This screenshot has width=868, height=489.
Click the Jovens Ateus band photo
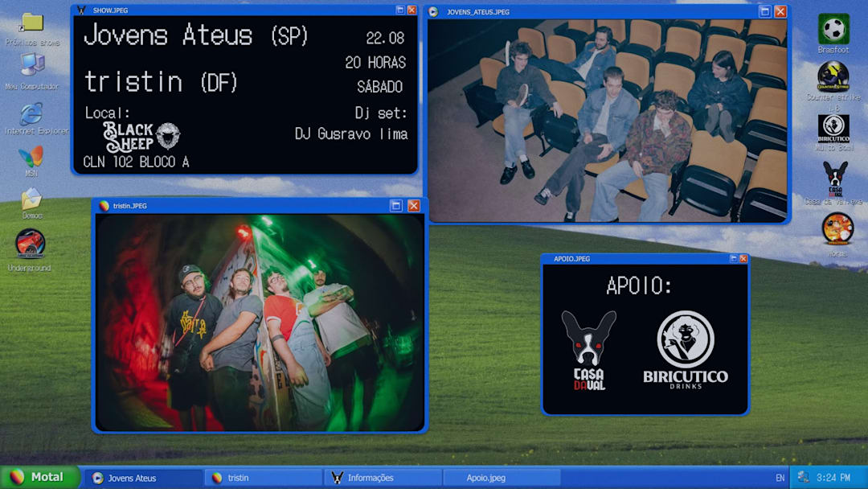[608, 121]
